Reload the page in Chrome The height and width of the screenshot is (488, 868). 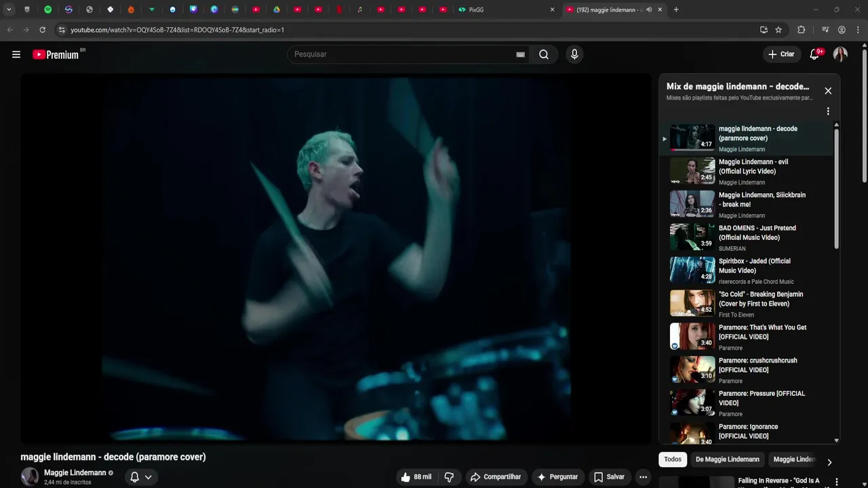pos(42,30)
